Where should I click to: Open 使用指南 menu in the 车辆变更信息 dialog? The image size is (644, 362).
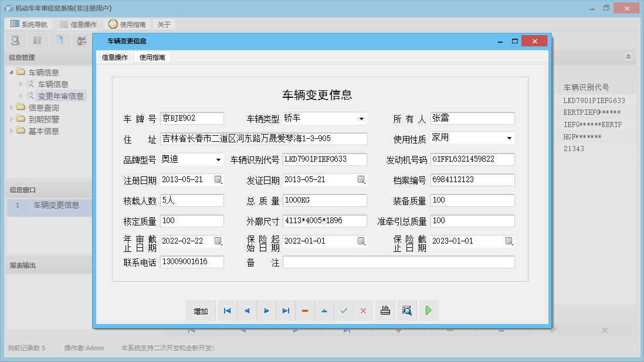click(x=152, y=57)
